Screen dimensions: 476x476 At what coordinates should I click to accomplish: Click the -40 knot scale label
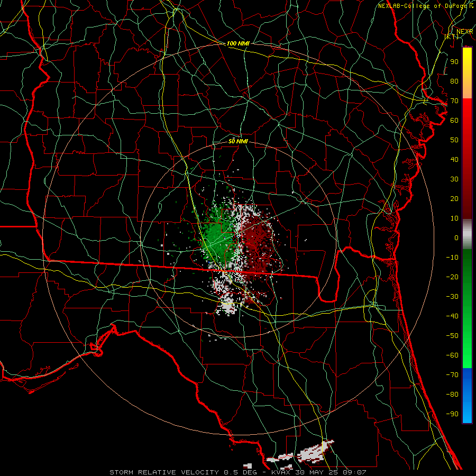(452, 316)
